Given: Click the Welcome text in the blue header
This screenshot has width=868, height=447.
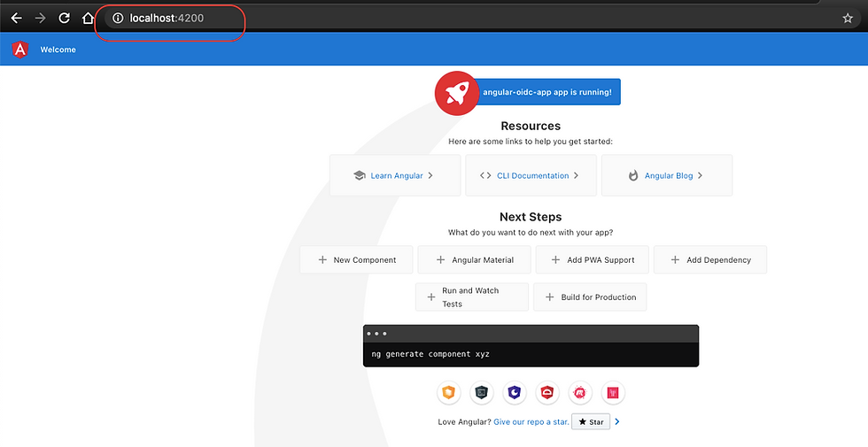Looking at the screenshot, I should pyautogui.click(x=58, y=50).
